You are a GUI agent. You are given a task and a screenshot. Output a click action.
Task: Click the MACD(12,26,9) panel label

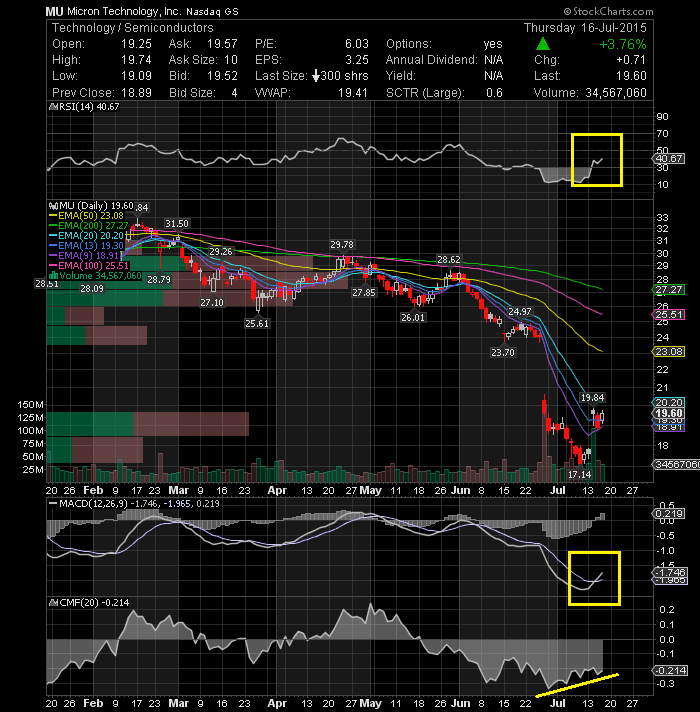tap(134, 504)
